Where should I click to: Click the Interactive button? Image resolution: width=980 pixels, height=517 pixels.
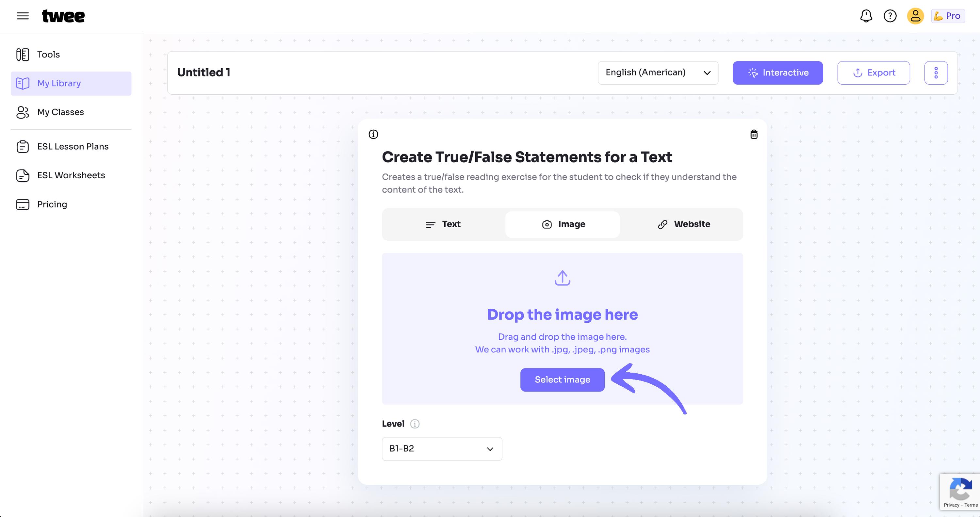tap(777, 73)
